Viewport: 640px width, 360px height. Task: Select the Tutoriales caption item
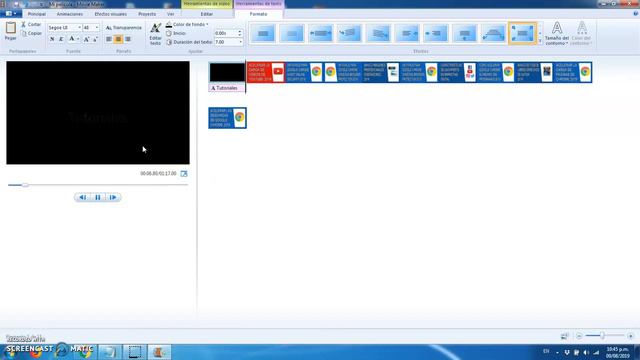pos(227,88)
